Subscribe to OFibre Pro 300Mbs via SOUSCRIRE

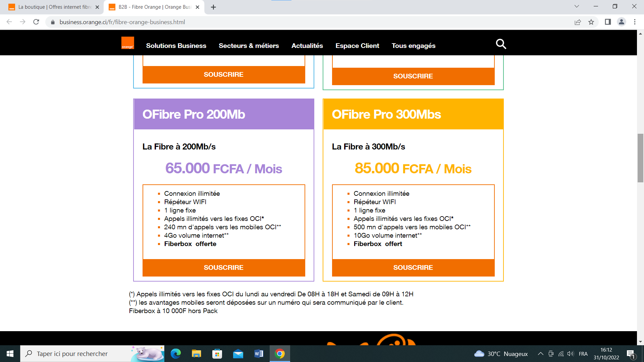point(413,267)
